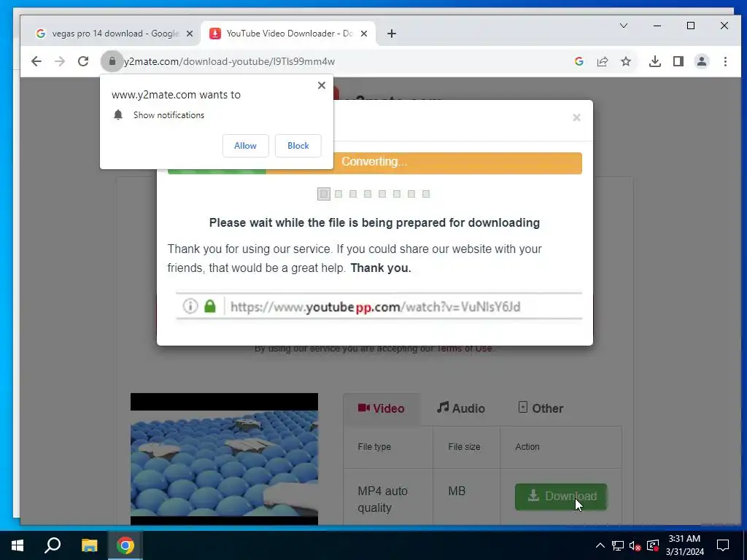The width and height of the screenshot is (747, 560).
Task: Go back using the browser back arrow
Action: [x=36, y=61]
